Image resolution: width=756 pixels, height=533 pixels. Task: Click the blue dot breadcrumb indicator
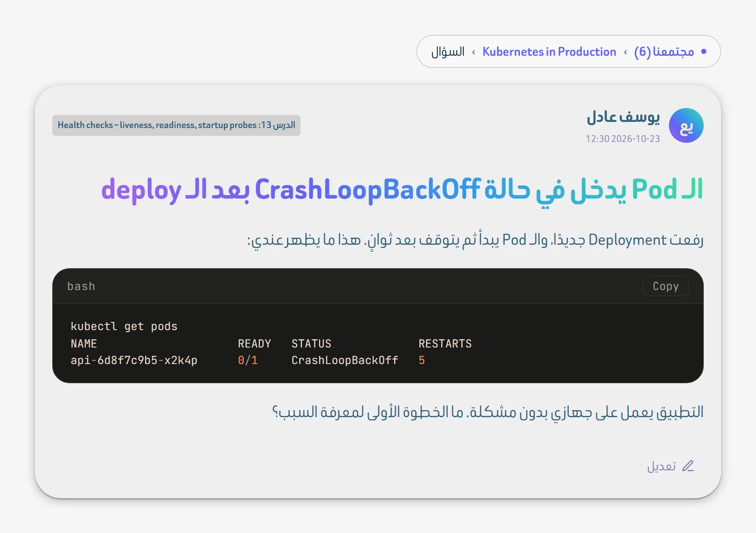(704, 51)
